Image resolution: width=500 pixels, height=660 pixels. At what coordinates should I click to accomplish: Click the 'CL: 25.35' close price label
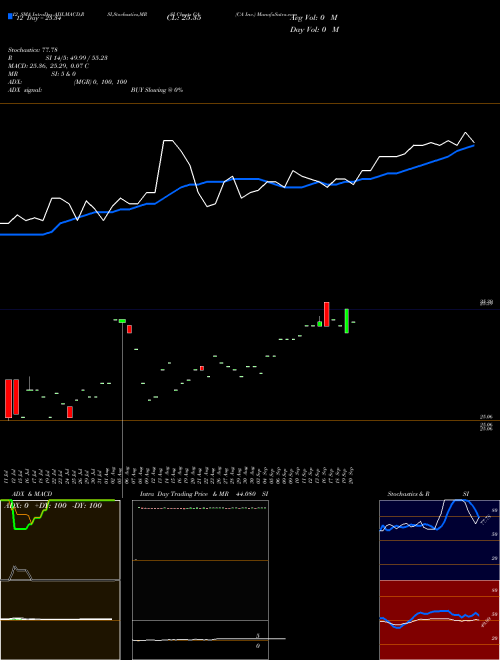coord(184,18)
